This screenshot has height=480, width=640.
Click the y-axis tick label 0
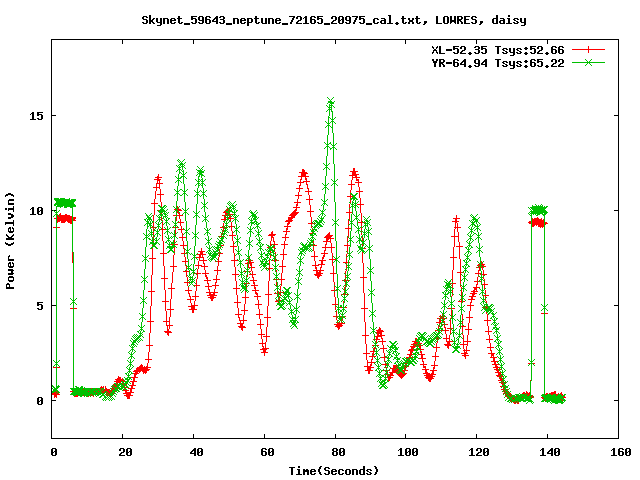40,401
